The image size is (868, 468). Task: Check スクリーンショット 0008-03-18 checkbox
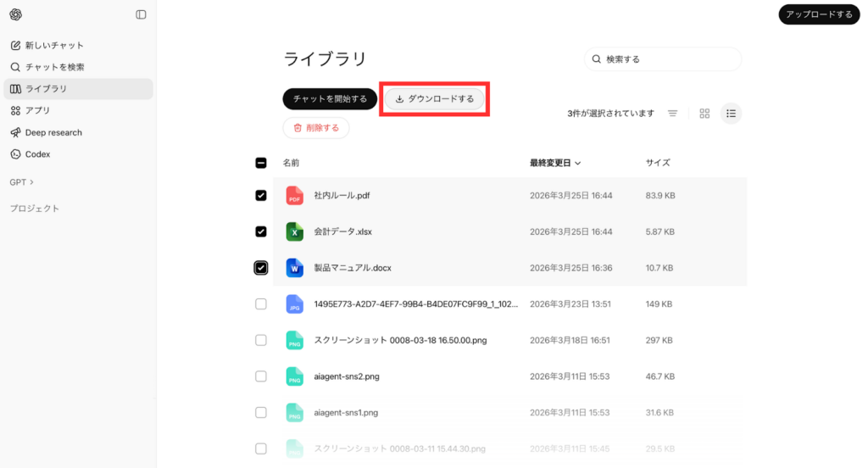[x=261, y=340]
